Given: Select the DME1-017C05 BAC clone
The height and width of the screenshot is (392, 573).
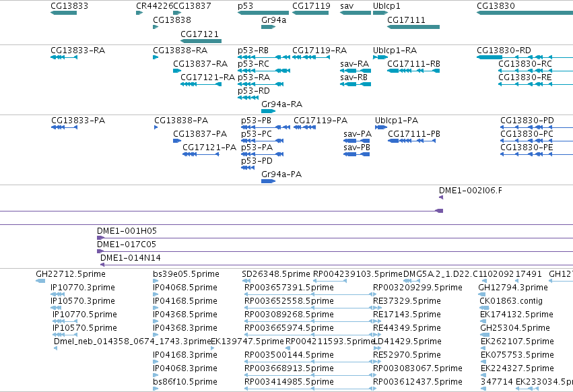Looking at the screenshot, I should [x=335, y=252].
